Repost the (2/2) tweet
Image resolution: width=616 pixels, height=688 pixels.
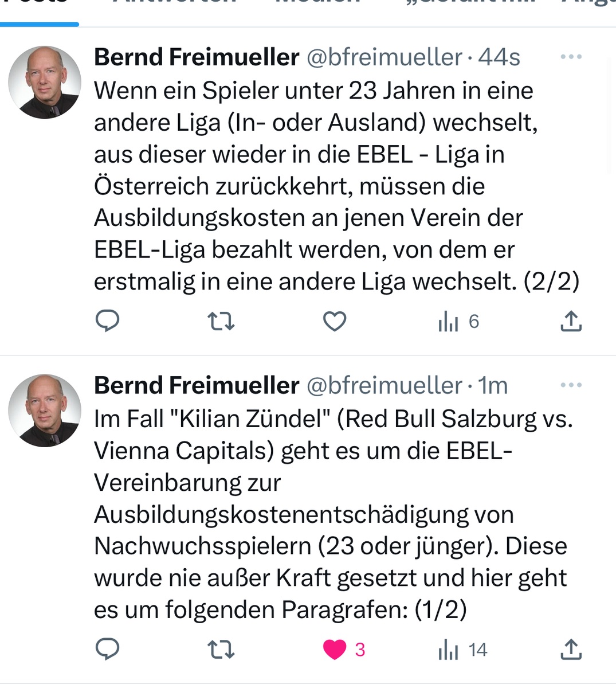(x=221, y=321)
